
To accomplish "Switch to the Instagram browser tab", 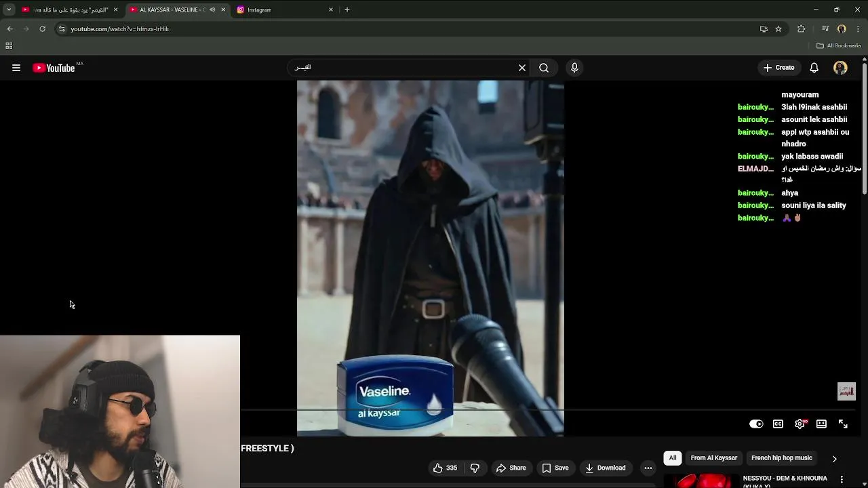I will pyautogui.click(x=281, y=9).
